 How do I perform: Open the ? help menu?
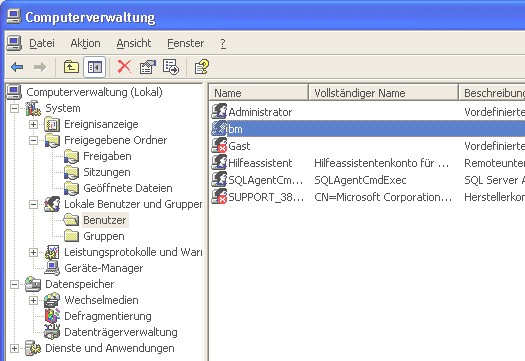point(223,43)
